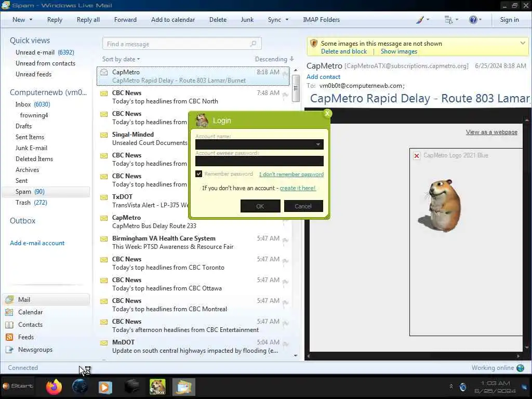Open the layout menu toolbar icon

[x=448, y=20]
